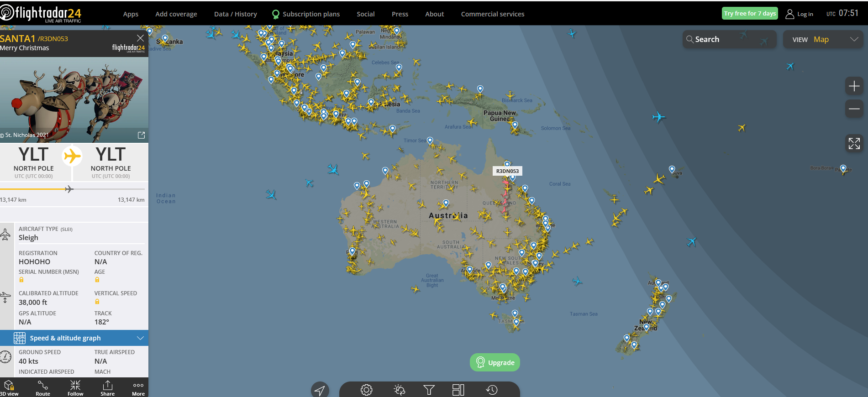Open the Apps menu
Viewport: 868px width, 397px height.
coord(131,14)
